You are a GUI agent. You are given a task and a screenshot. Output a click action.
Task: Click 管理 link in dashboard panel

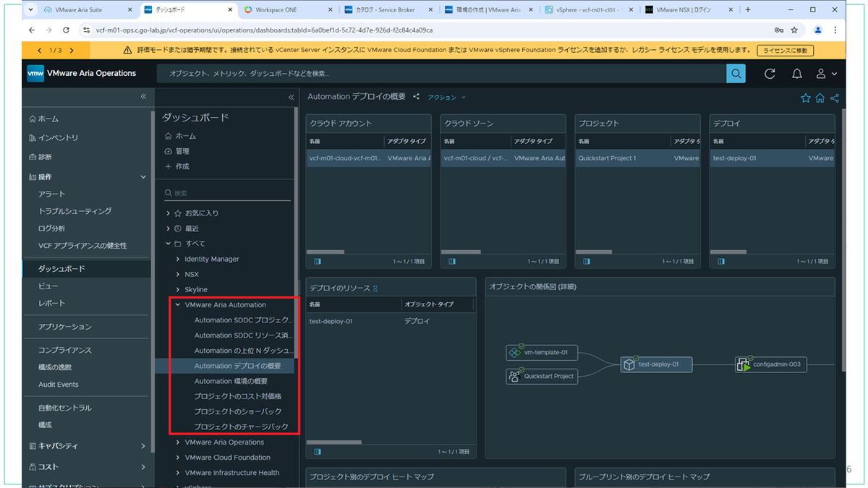coord(182,151)
